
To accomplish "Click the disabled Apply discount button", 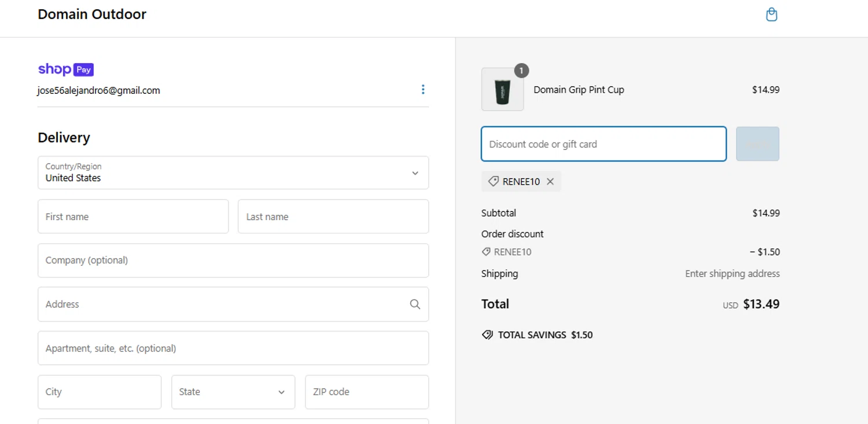I will click(757, 144).
